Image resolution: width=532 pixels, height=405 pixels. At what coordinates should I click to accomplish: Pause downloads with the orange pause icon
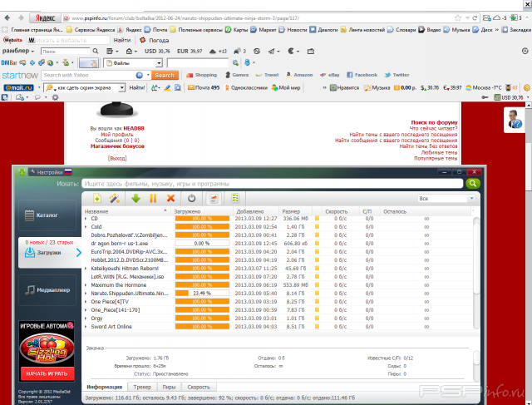pos(153,199)
